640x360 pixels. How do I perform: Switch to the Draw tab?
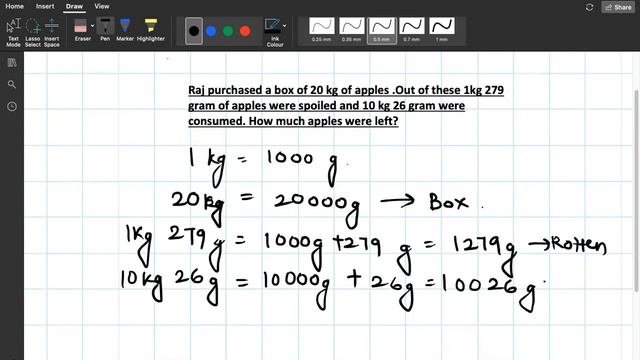click(74, 6)
